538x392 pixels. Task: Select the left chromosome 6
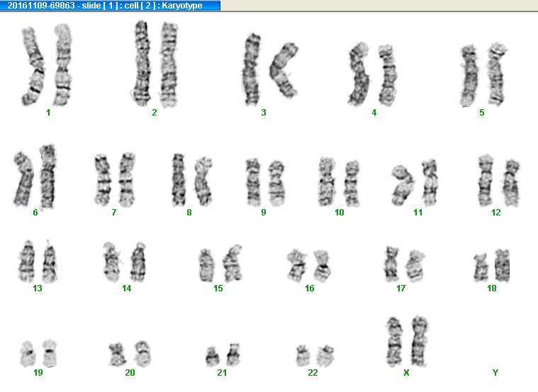click(24, 179)
